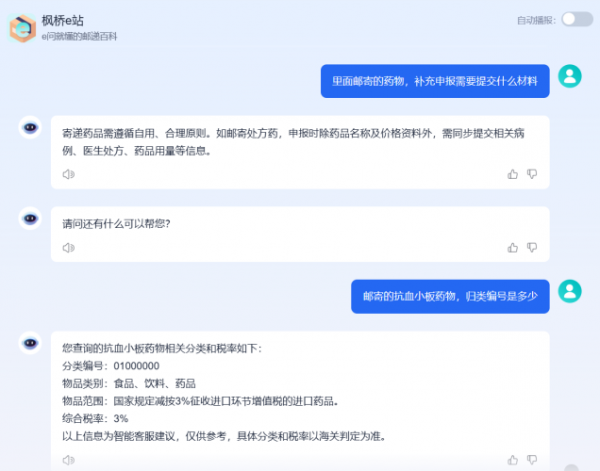The image size is (600, 471).
Task: Click the e问就懂的邮递百科 subtitle
Action: tap(87, 35)
